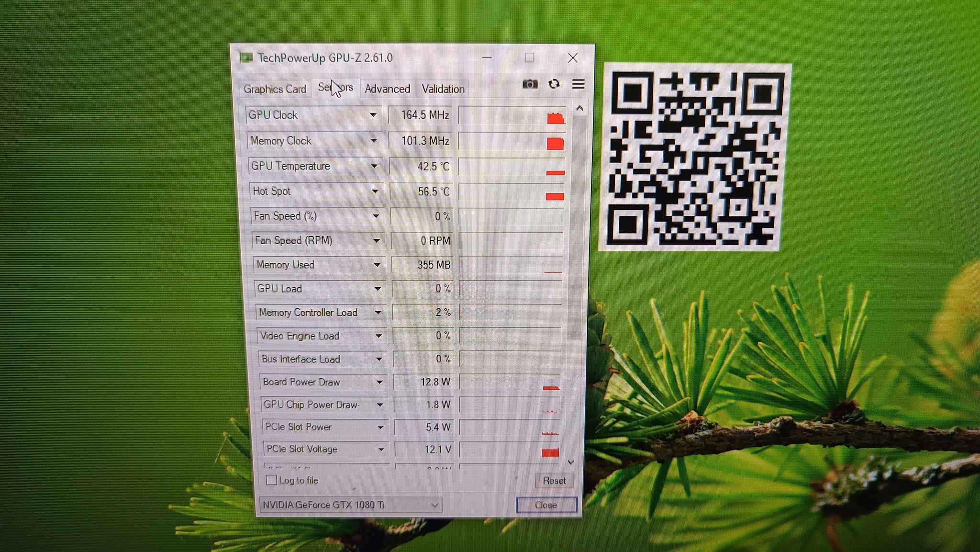
Task: Enable the Log to file checkbox
Action: tap(271, 480)
